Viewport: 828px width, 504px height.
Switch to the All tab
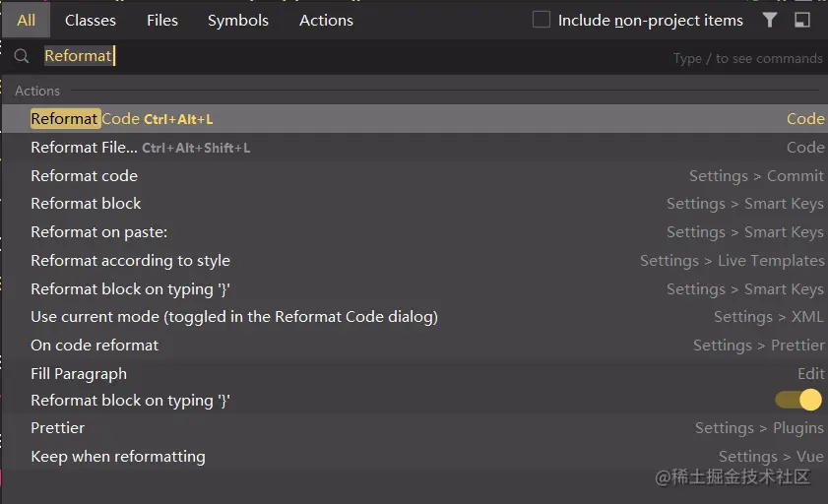[x=27, y=20]
